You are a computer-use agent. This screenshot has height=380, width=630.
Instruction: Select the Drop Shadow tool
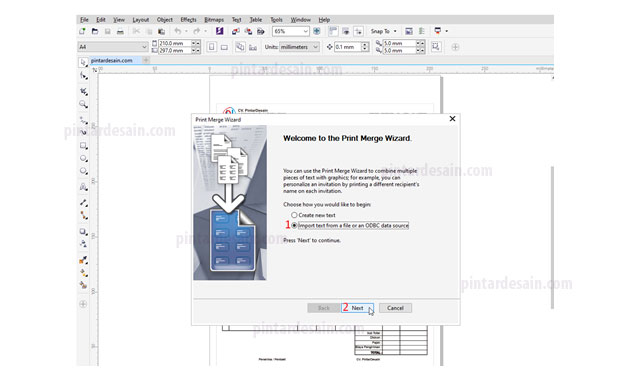[x=83, y=232]
